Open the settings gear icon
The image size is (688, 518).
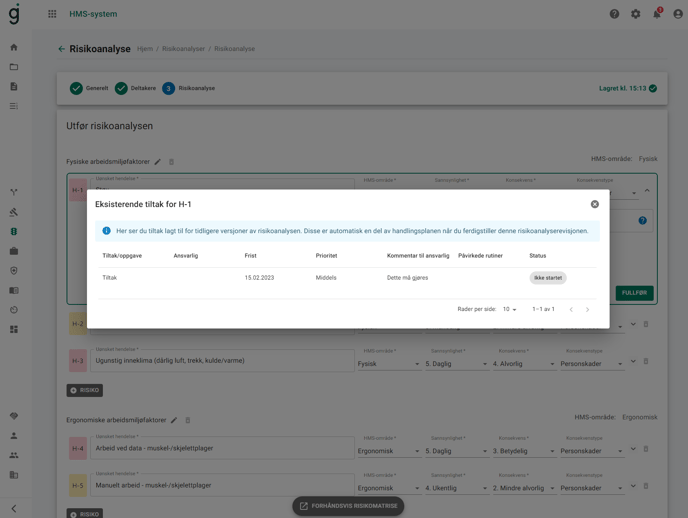[x=635, y=14]
